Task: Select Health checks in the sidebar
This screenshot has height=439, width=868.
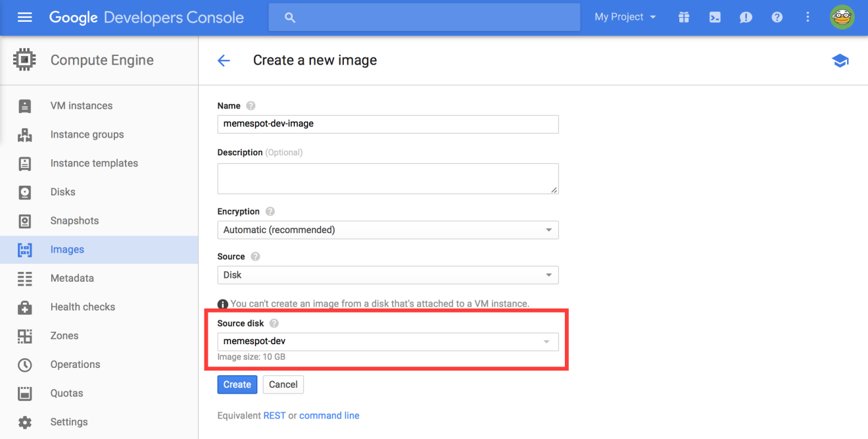Action: click(x=83, y=307)
